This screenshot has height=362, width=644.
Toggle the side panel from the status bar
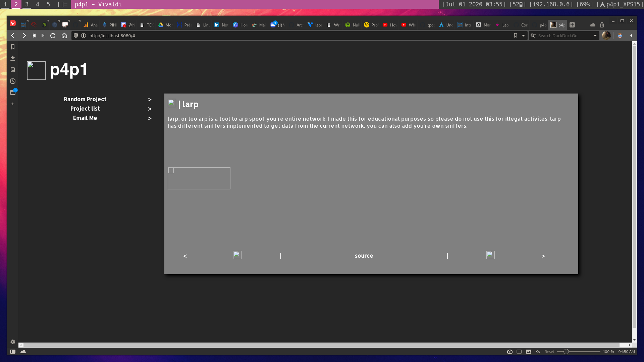[x=13, y=352]
